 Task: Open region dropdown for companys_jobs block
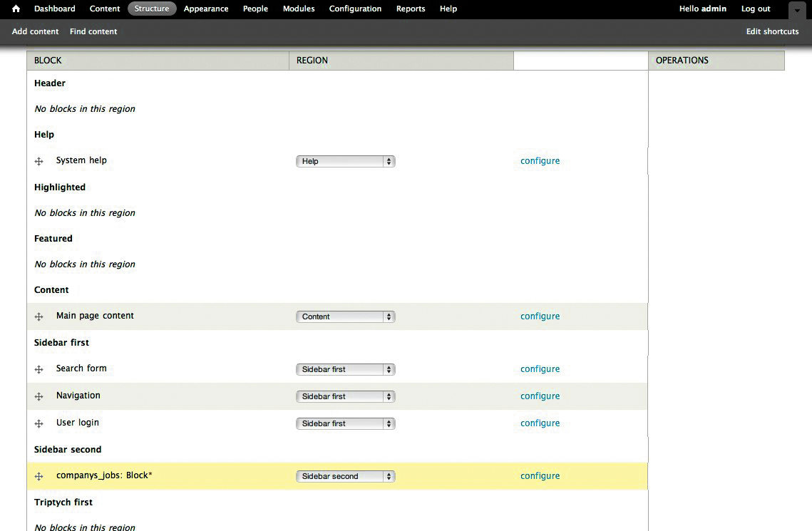click(x=346, y=476)
